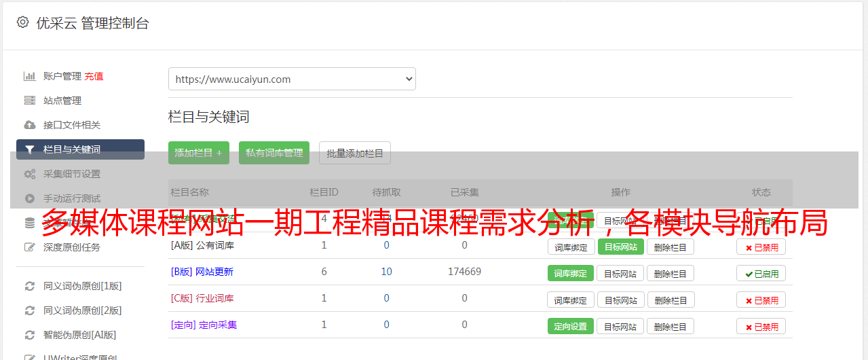Open the [定向] 定向采集 column link
Viewport: 868px width, 360px height.
tap(204, 325)
